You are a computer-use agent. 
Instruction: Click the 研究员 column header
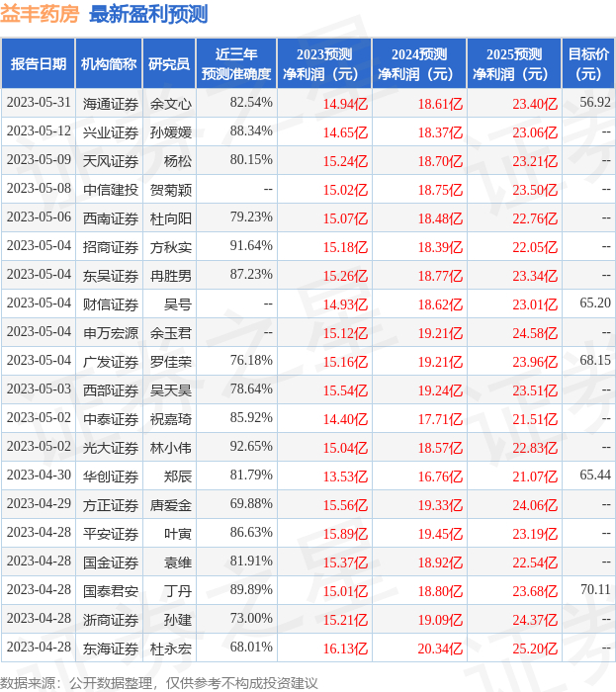pos(169,64)
